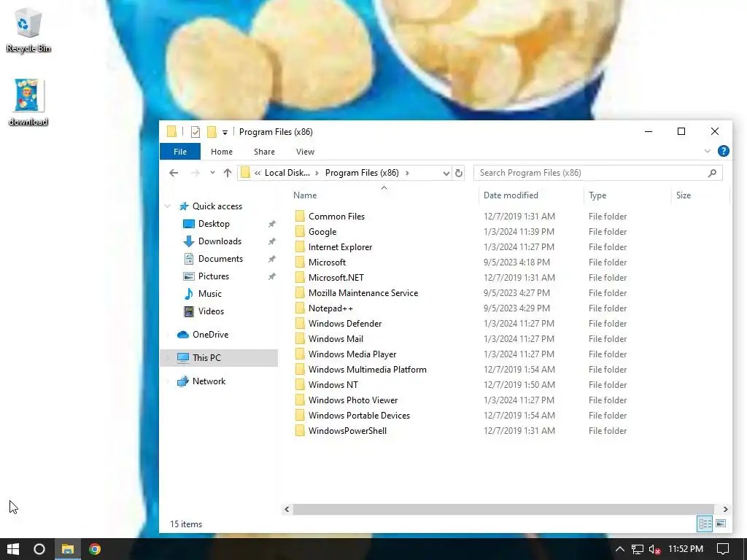747x560 pixels.
Task: Show hidden system tray icons
Action: [619, 549]
